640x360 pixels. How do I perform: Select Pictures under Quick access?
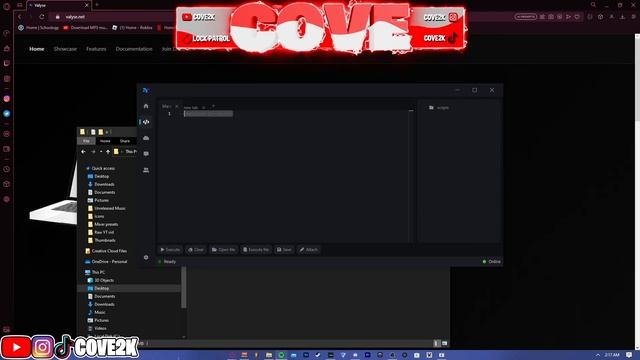98,200
